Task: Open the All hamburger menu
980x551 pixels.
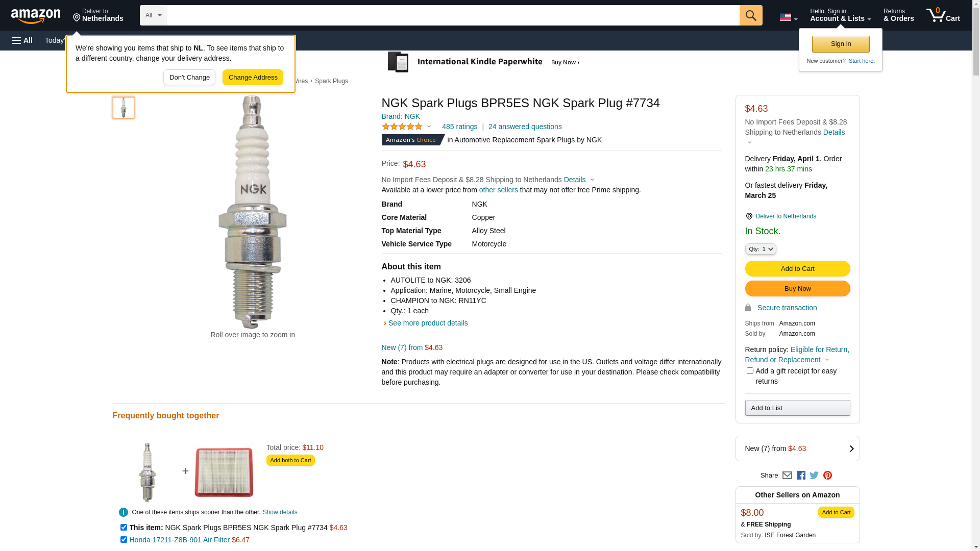Action: pos(22,40)
